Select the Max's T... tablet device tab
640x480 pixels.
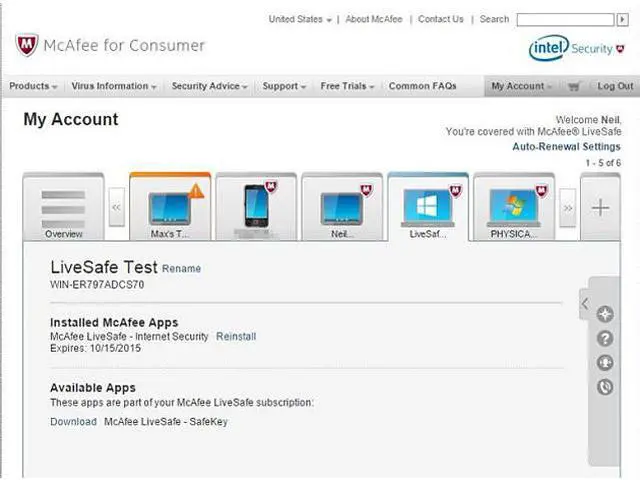170,207
